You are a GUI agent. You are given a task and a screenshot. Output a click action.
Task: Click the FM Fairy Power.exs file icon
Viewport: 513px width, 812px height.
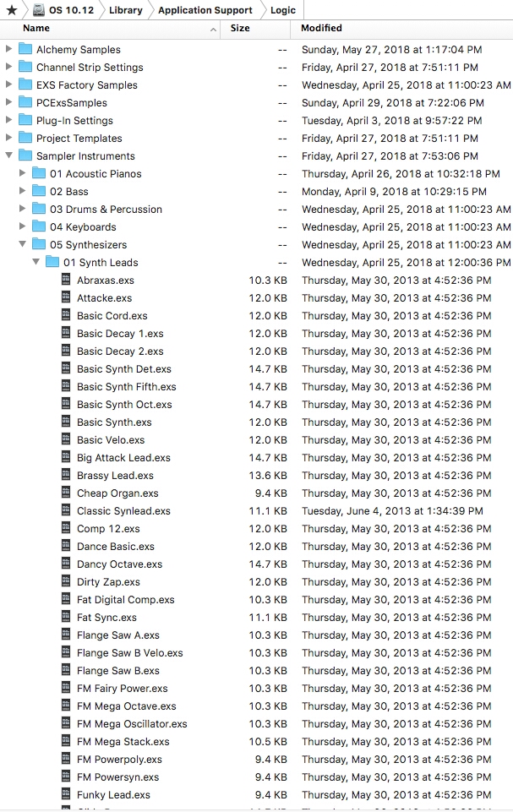[66, 688]
